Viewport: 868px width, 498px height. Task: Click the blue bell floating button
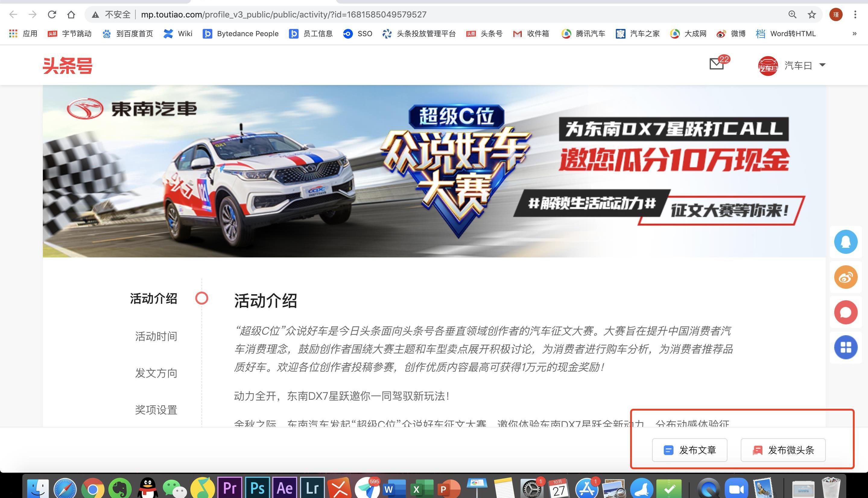846,242
